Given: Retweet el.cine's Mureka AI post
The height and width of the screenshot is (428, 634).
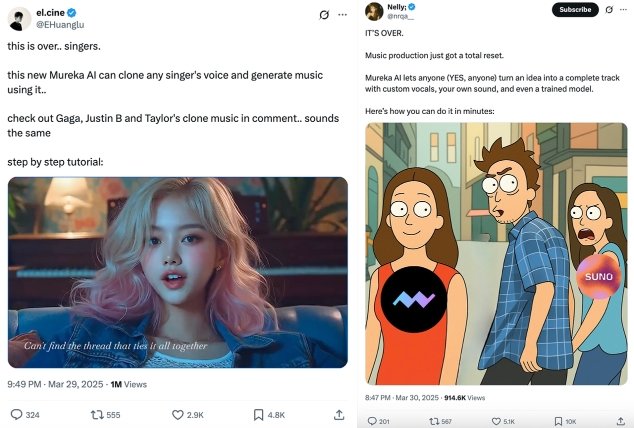Looking at the screenshot, I should pos(98,414).
